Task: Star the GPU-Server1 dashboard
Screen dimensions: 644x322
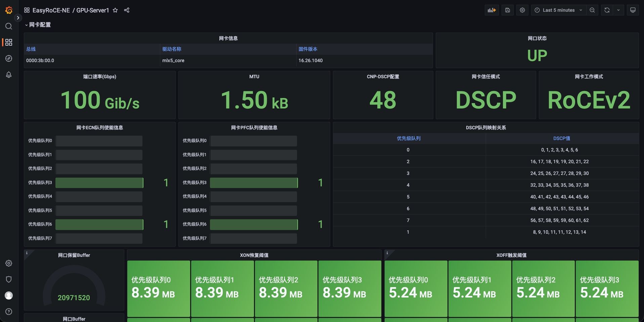Action: coord(115,10)
